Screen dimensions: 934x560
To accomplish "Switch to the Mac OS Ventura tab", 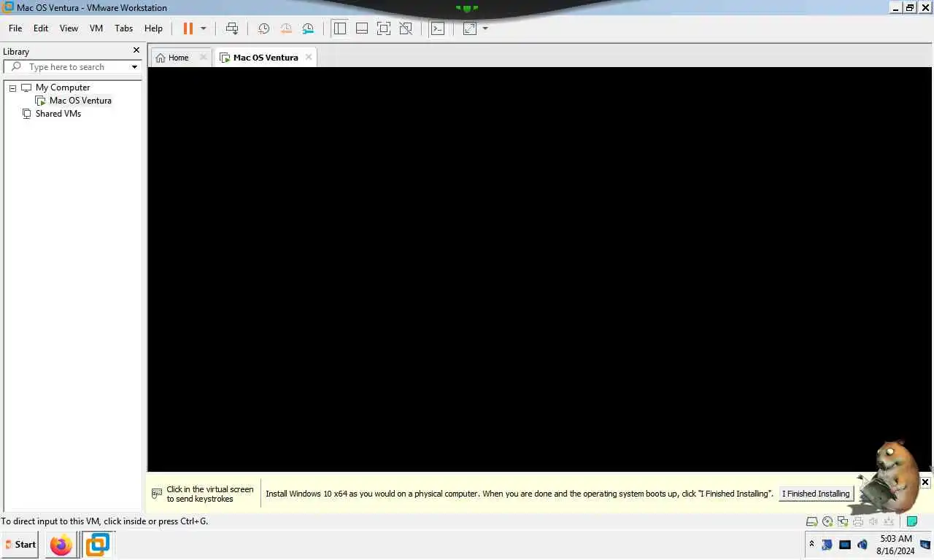I will pyautogui.click(x=266, y=58).
